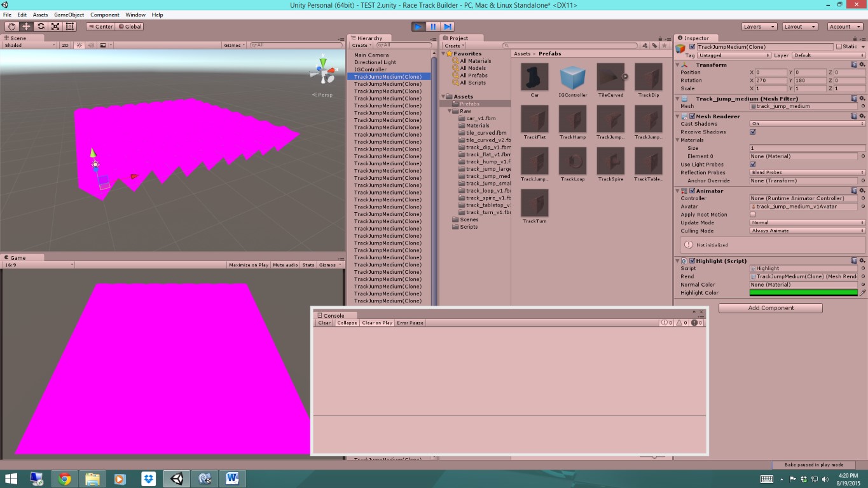Toggle the Receive Shadows checkbox
Image resolution: width=868 pixels, height=488 pixels.
(753, 132)
